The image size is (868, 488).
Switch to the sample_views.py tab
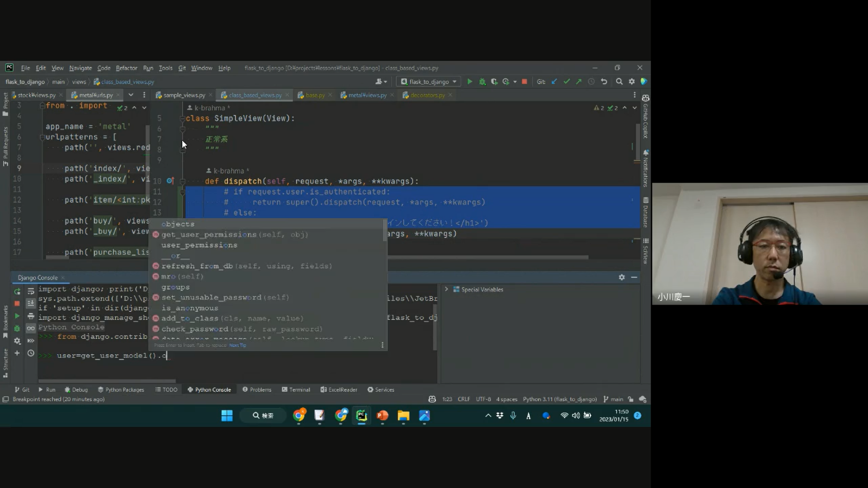click(184, 95)
